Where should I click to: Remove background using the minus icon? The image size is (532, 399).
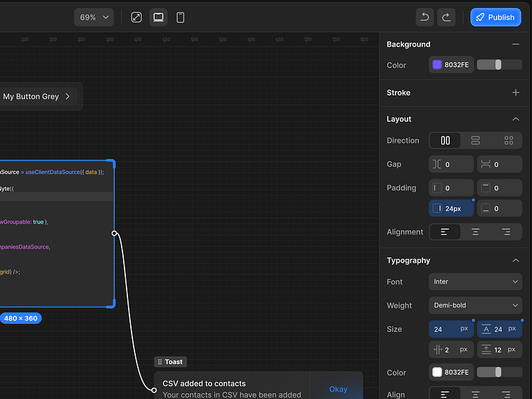coord(515,44)
